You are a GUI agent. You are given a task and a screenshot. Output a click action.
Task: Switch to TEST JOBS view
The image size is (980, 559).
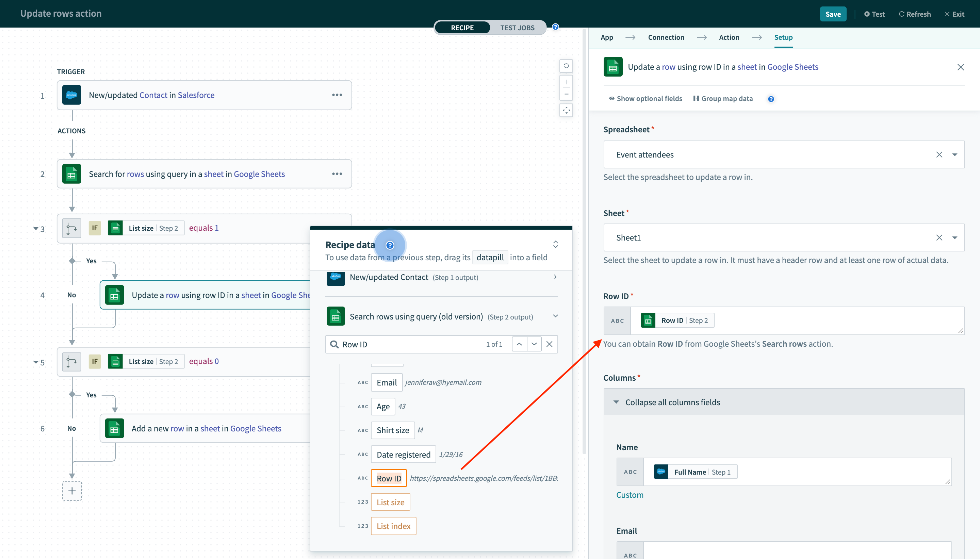(517, 28)
